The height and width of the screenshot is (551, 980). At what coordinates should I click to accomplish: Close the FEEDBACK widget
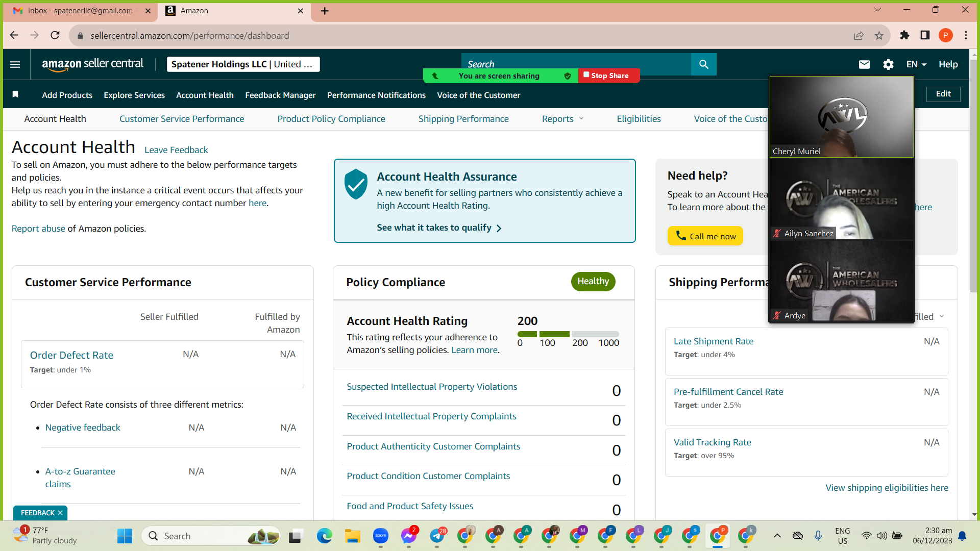click(60, 513)
